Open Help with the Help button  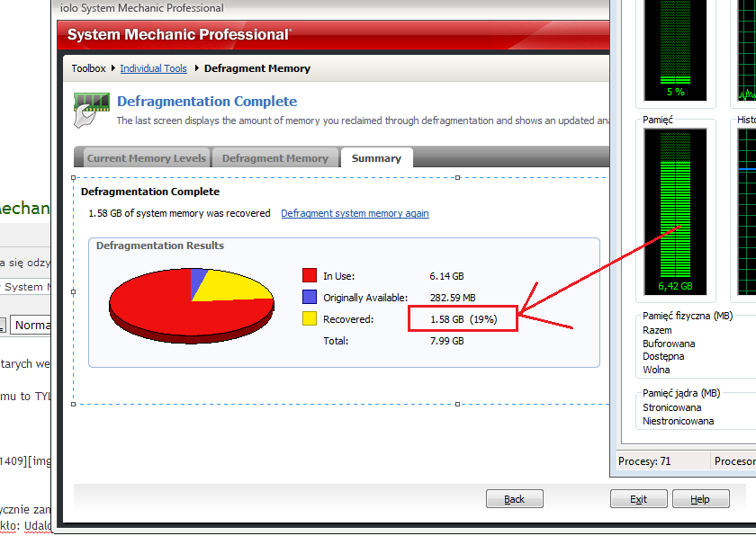click(699, 499)
